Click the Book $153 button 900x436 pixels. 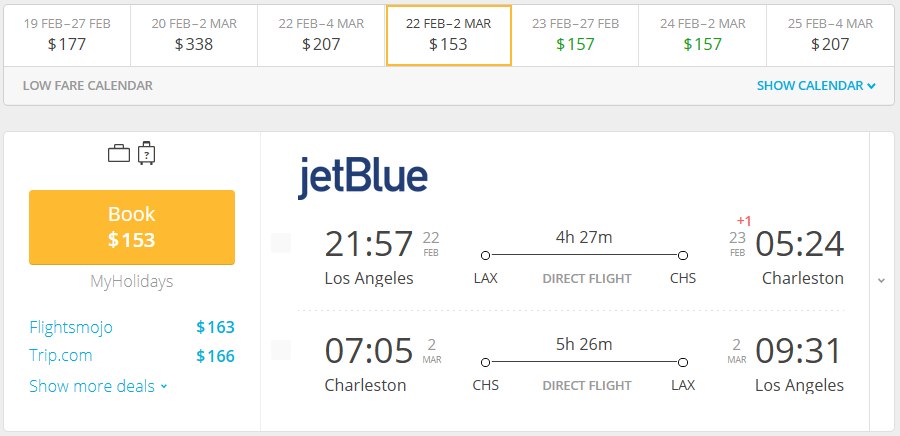pyautogui.click(x=132, y=227)
